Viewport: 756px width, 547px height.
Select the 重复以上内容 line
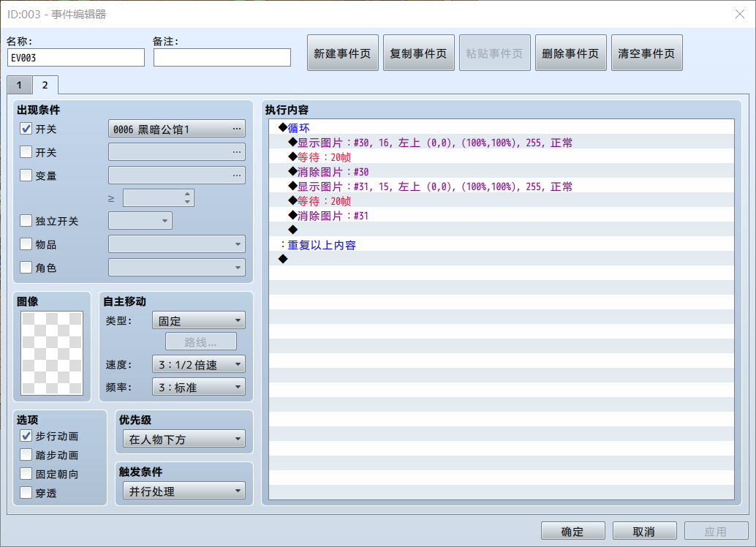click(502, 245)
